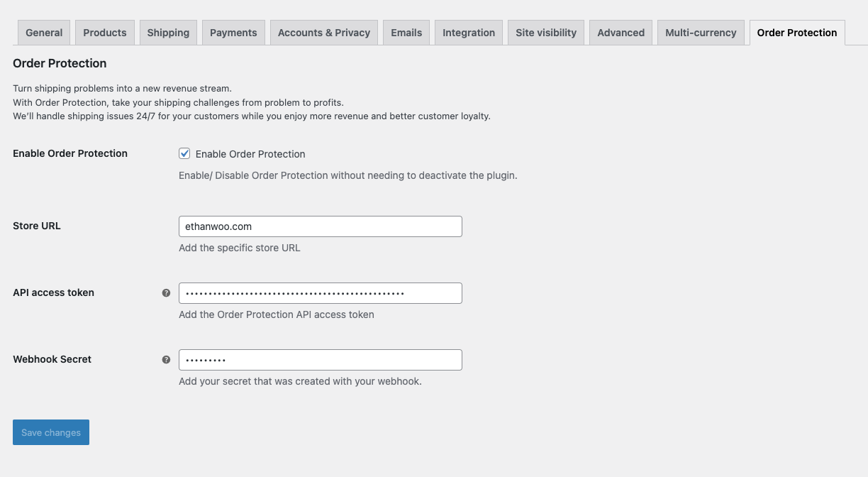This screenshot has height=477, width=868.
Task: Switch to the General settings tab
Action: click(x=43, y=32)
